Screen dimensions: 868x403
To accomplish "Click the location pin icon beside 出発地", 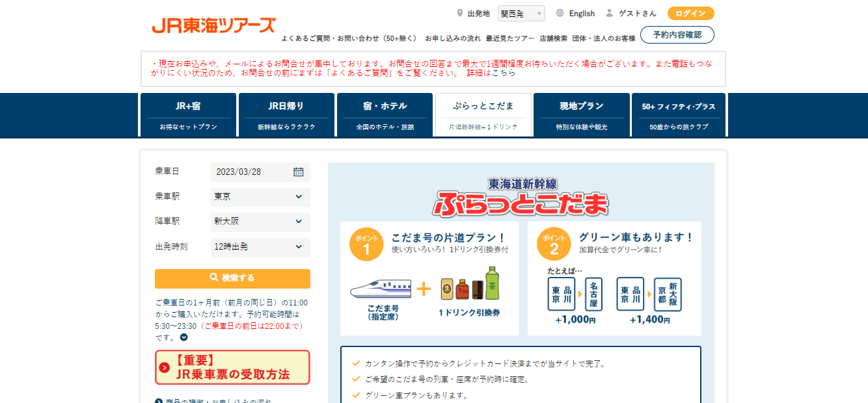I will [x=460, y=13].
